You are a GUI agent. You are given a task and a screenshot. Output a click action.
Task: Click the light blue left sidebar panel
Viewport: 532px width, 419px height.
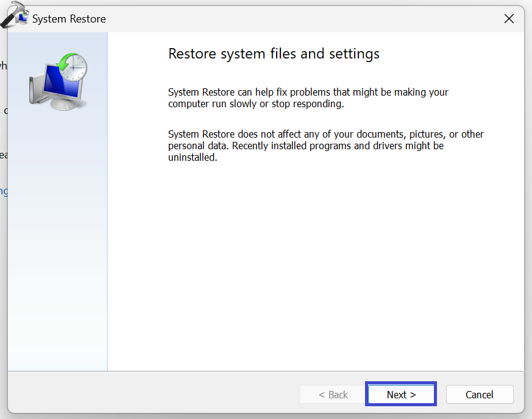tap(58, 244)
